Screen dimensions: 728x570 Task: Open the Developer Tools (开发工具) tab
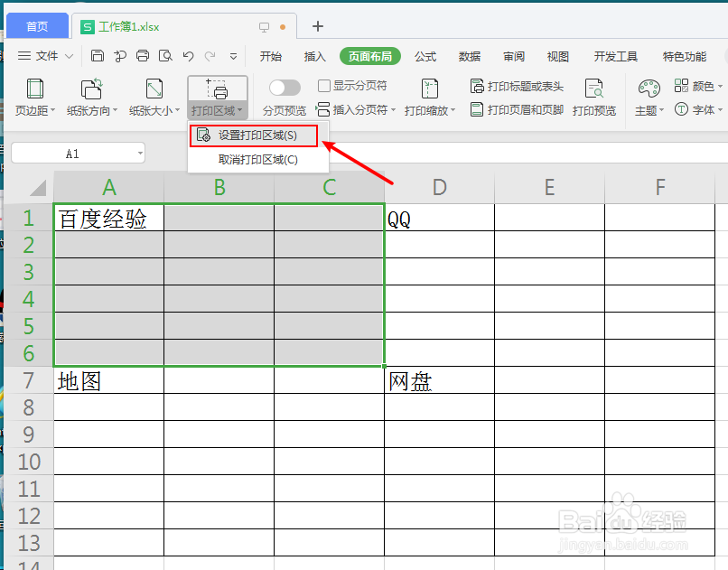[x=616, y=57]
